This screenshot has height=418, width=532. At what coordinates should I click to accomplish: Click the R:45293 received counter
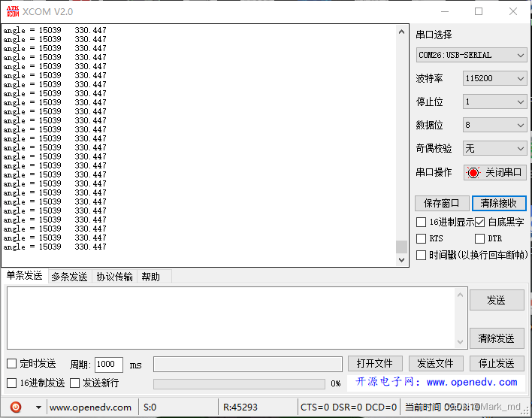tap(240, 407)
